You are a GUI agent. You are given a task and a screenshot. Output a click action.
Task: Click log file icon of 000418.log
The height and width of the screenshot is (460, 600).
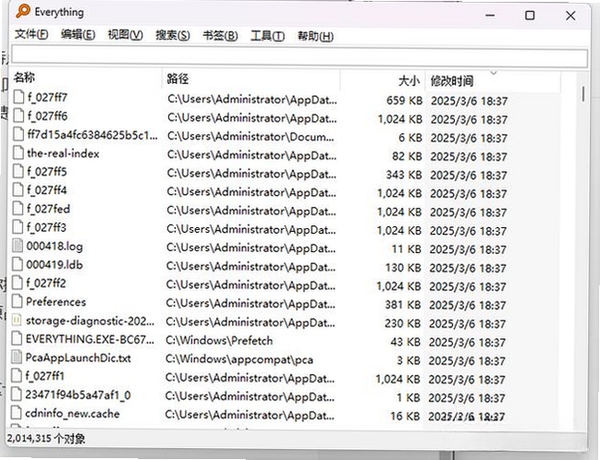pyautogui.click(x=18, y=246)
